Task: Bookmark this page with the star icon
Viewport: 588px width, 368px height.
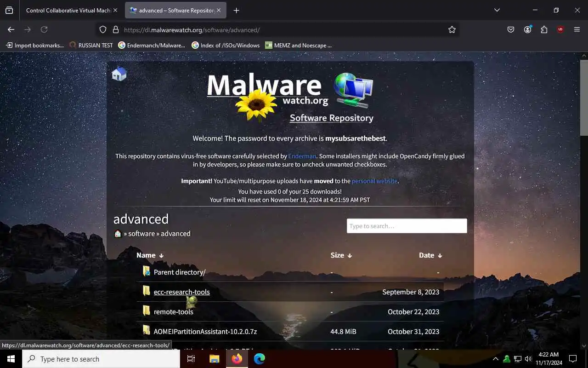Action: click(x=452, y=29)
